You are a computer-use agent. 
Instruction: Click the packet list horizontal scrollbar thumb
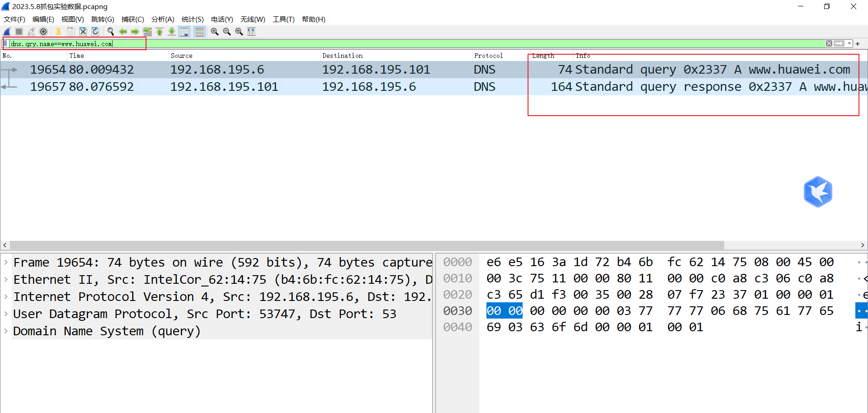(x=367, y=245)
